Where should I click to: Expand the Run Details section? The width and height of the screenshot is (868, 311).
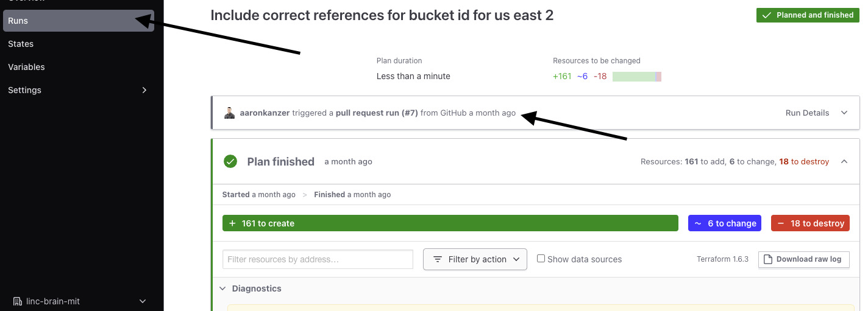click(x=844, y=113)
